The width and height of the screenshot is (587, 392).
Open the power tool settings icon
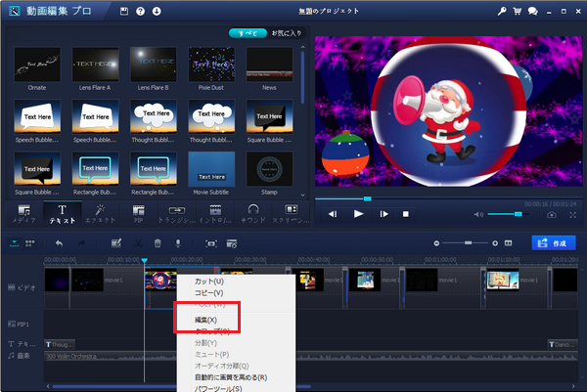pos(232,243)
